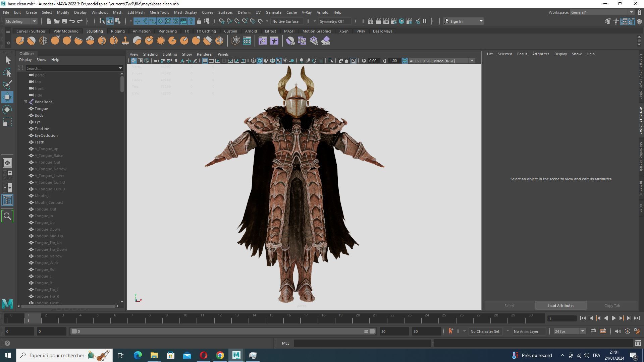Click the Save Scene icon
644x362 pixels.
click(x=64, y=21)
